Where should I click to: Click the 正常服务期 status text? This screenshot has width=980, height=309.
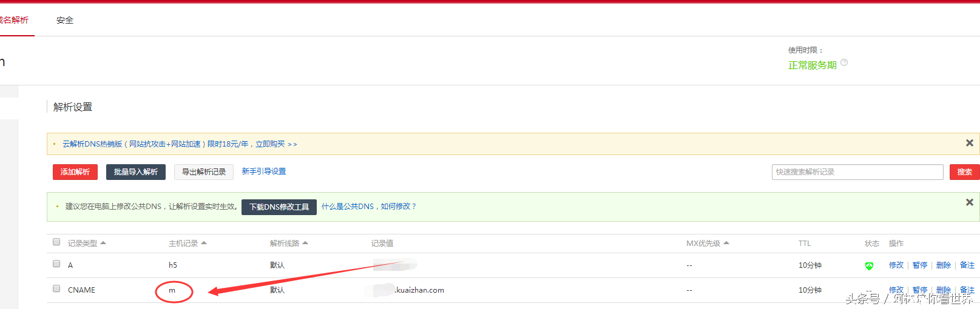coord(812,65)
